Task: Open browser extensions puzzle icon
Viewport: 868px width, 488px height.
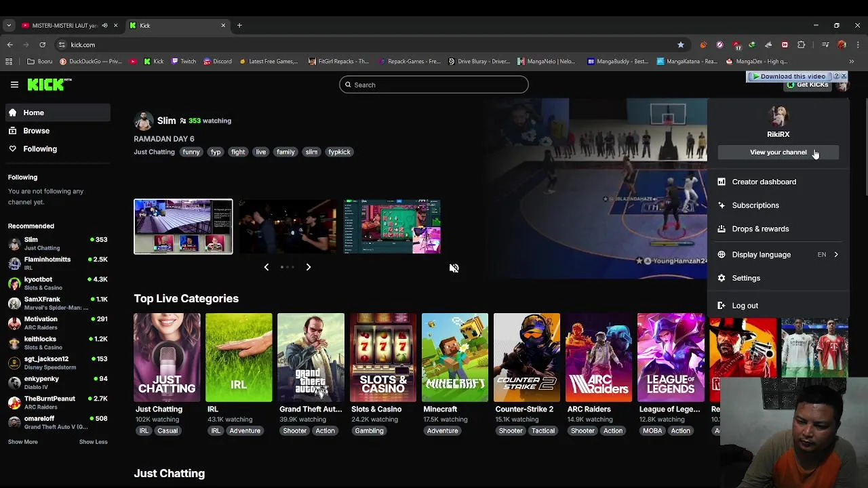Action: coord(802,45)
